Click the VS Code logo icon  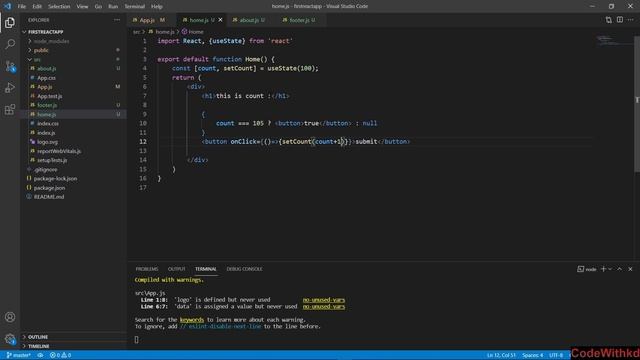pos(8,6)
